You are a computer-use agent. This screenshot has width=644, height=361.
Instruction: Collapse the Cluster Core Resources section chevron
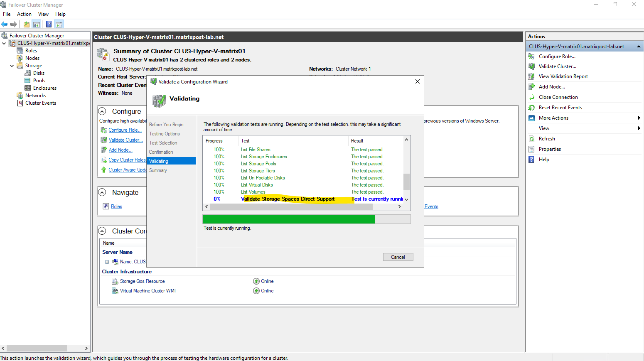[102, 231]
